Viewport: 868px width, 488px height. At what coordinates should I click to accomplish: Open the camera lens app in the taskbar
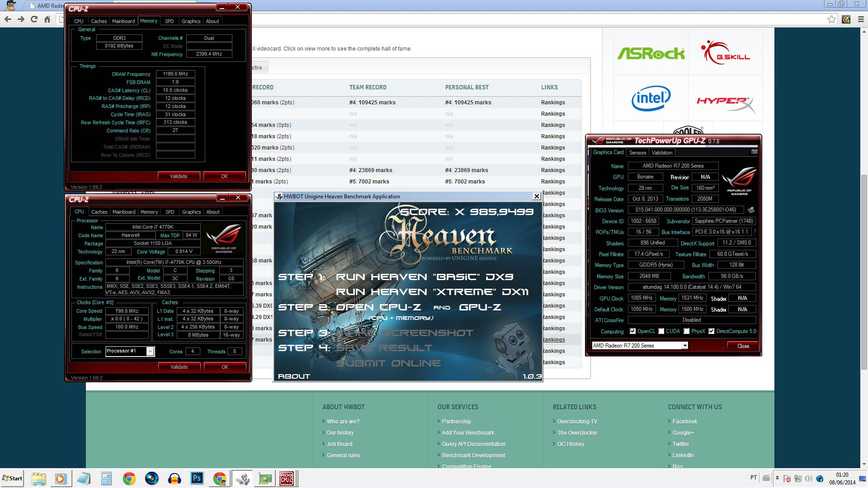click(x=151, y=479)
